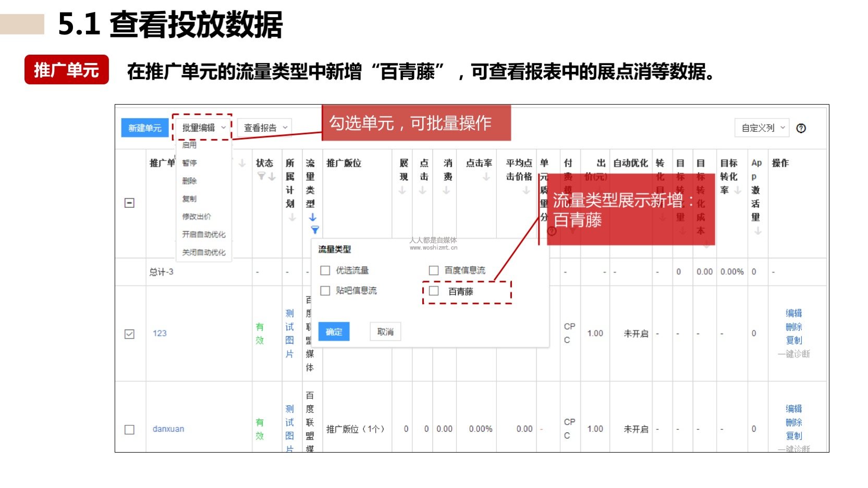Sort by the 平均点击价格 column arrow
Viewport: 868px width, 488px height.
pyautogui.click(x=526, y=190)
